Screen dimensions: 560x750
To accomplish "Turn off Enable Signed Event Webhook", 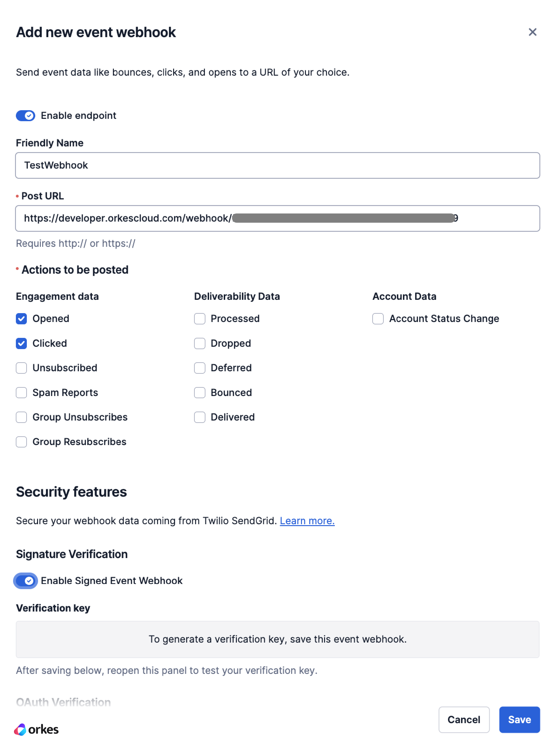I will click(x=25, y=581).
